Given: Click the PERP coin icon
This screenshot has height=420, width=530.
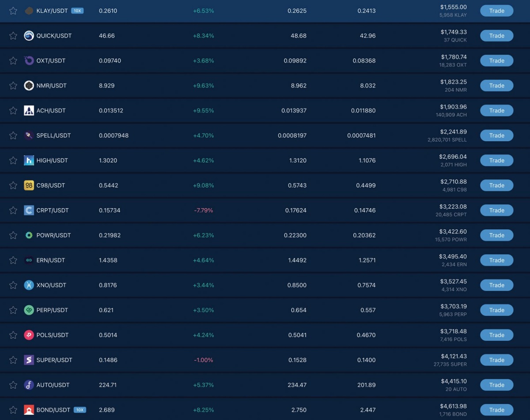Looking at the screenshot, I should (29, 310).
